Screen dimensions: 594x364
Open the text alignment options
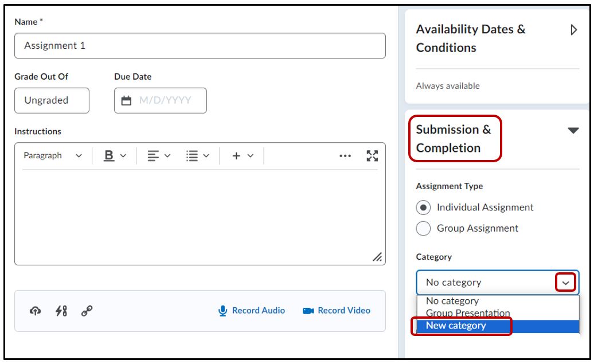159,156
